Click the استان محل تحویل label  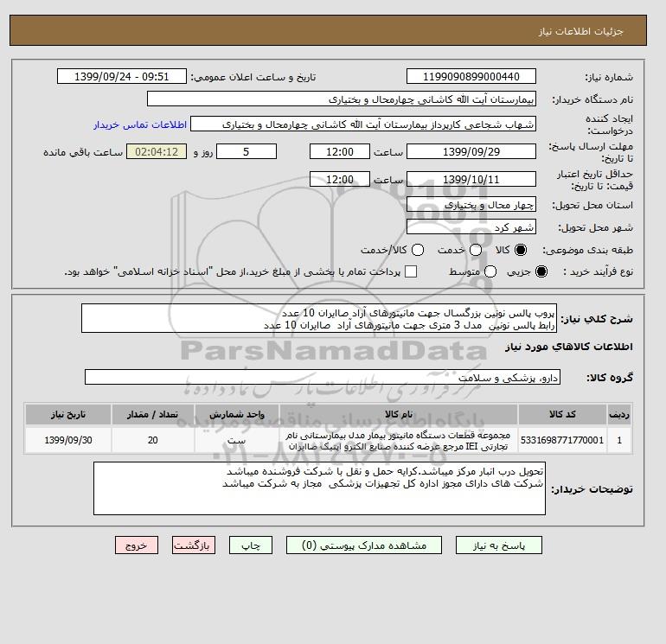[x=592, y=205]
